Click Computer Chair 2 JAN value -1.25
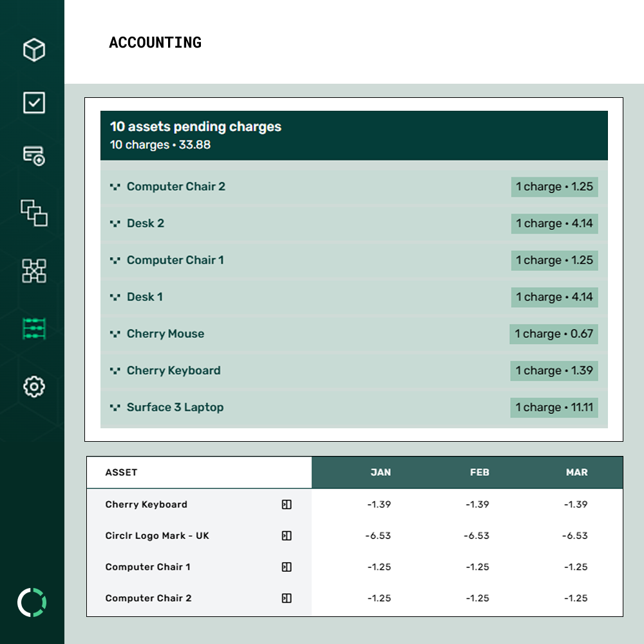Viewport: 644px width, 644px height. 379,598
